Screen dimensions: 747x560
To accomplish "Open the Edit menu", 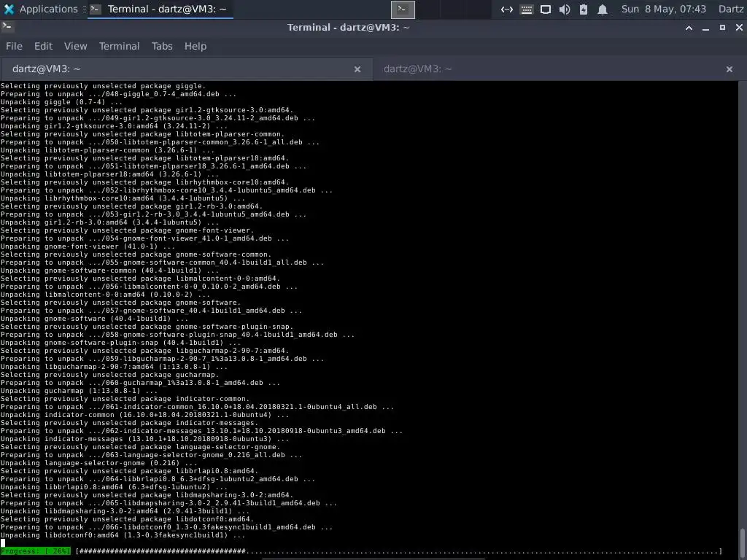I will 43,46.
